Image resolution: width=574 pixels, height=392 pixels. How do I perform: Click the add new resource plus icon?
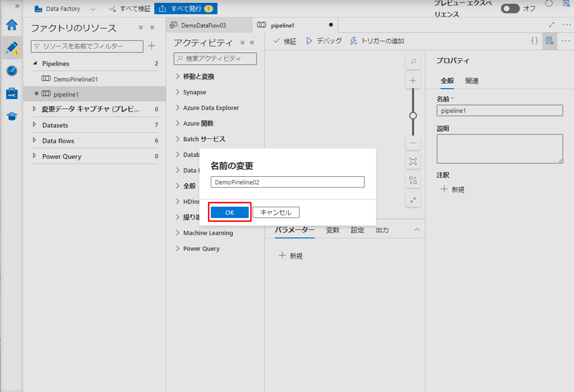[151, 46]
